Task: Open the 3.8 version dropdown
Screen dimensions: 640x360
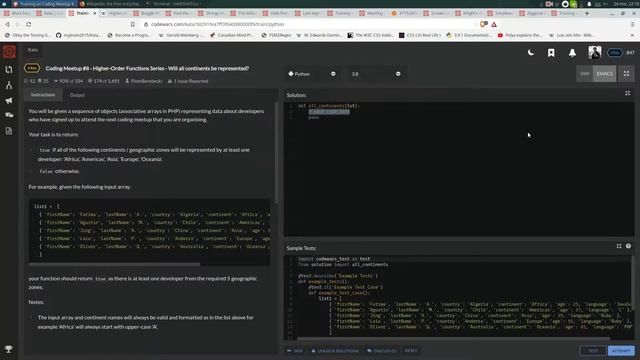Action: (376, 74)
